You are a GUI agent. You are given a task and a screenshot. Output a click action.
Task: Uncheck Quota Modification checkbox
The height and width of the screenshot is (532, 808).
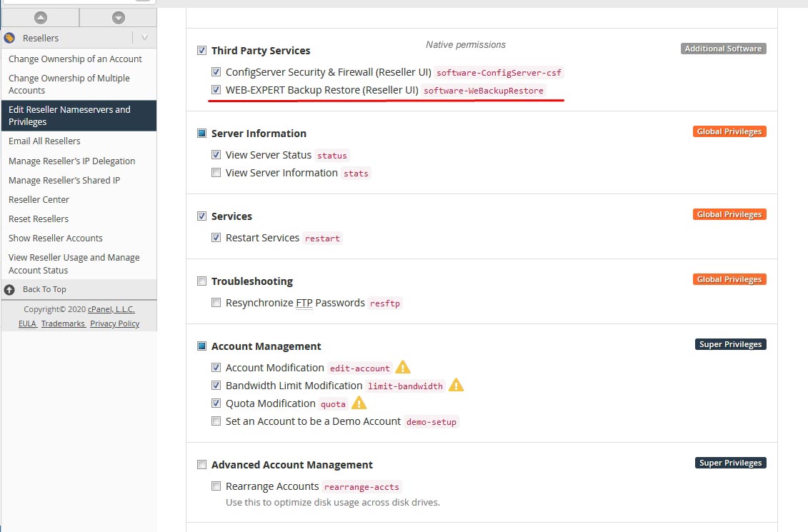[x=216, y=403]
